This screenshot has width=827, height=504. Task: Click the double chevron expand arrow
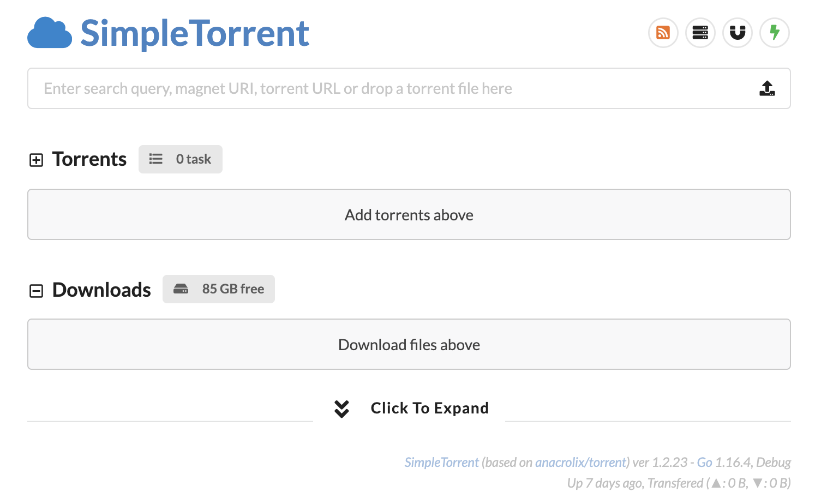pos(341,409)
